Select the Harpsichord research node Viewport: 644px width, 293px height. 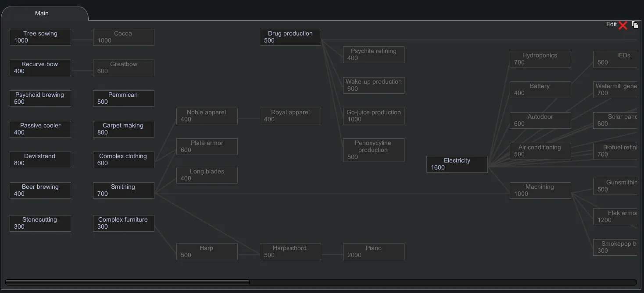coord(290,252)
